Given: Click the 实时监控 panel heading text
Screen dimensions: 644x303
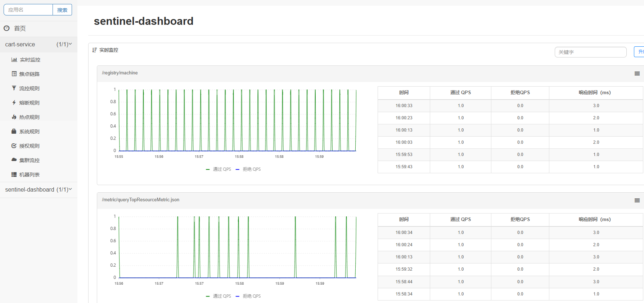Looking at the screenshot, I should pos(109,50).
